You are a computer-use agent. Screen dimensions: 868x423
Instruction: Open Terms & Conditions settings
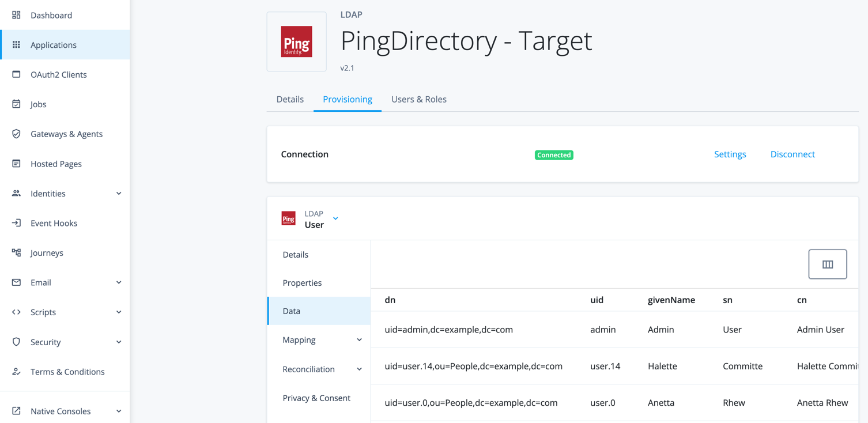click(67, 372)
